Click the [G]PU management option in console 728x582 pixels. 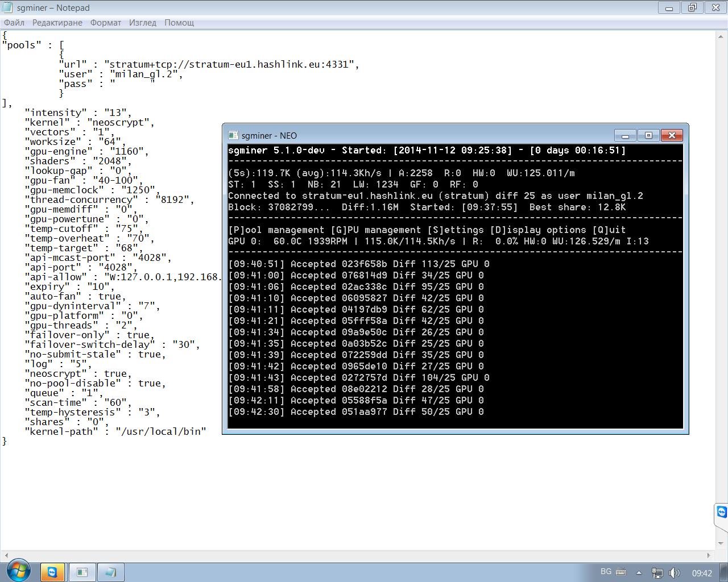[375, 230]
